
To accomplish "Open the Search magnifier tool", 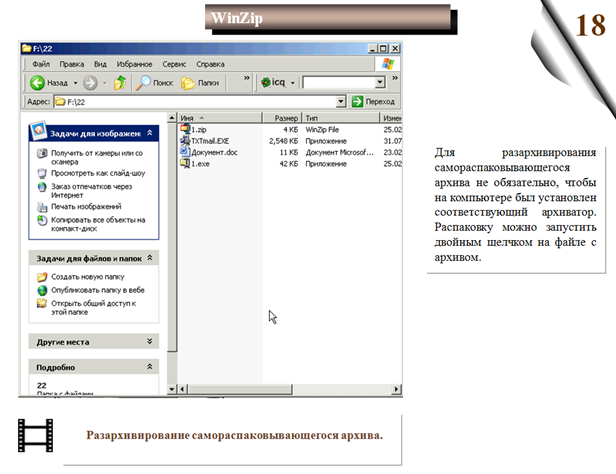I will point(143,82).
